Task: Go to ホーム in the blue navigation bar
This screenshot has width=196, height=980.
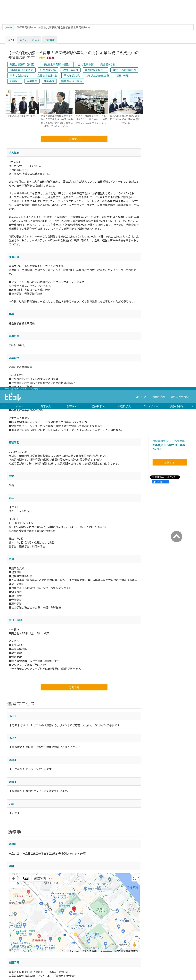Action: [x=19, y=406]
